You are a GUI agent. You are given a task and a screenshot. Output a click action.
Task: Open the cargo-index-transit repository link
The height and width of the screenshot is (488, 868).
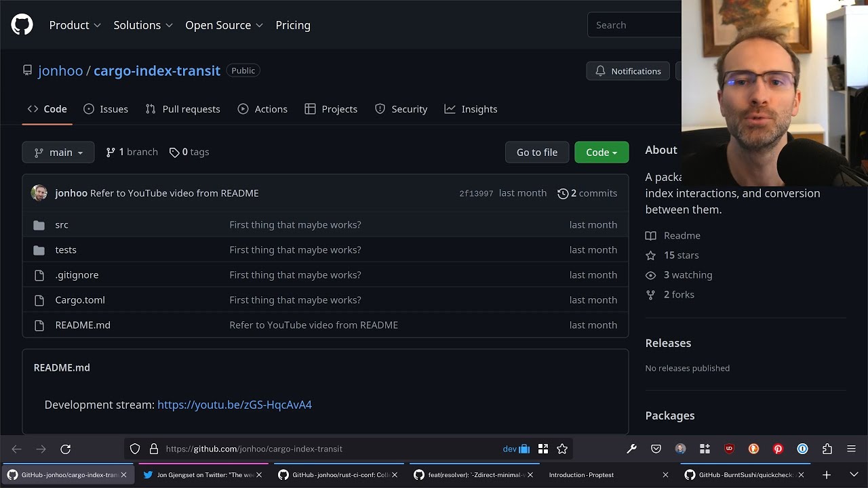coord(157,70)
